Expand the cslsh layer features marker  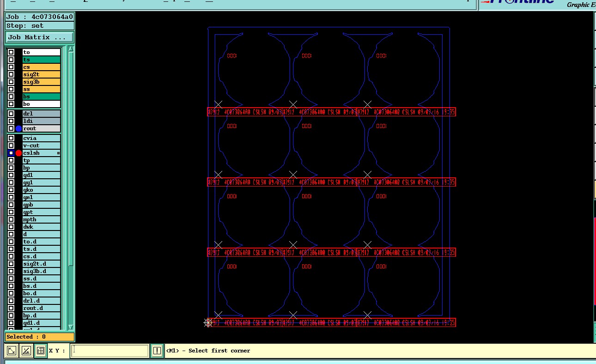[58, 153]
